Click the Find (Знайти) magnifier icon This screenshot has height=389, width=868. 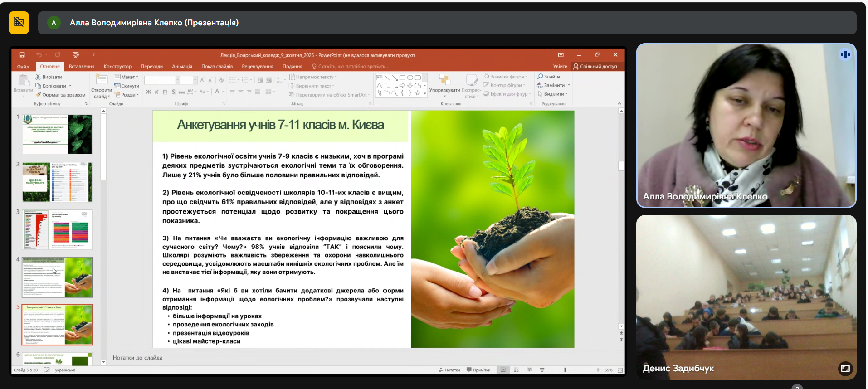pos(540,77)
